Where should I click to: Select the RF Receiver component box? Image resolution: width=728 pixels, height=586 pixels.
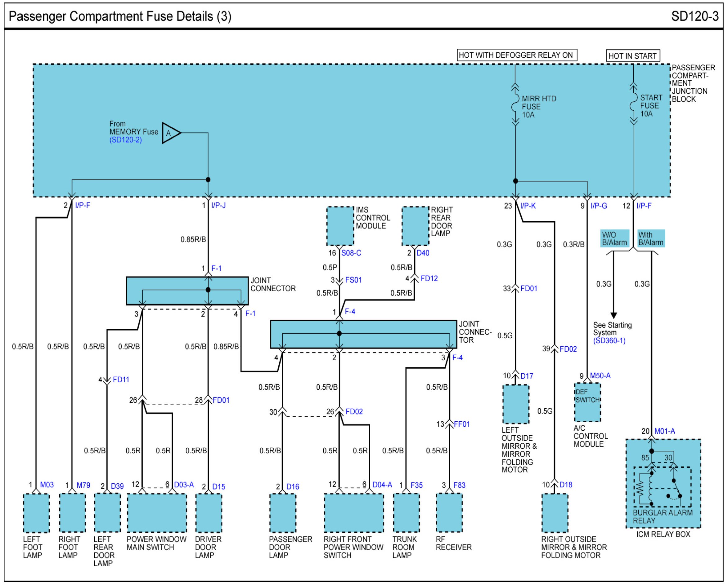coord(449,513)
